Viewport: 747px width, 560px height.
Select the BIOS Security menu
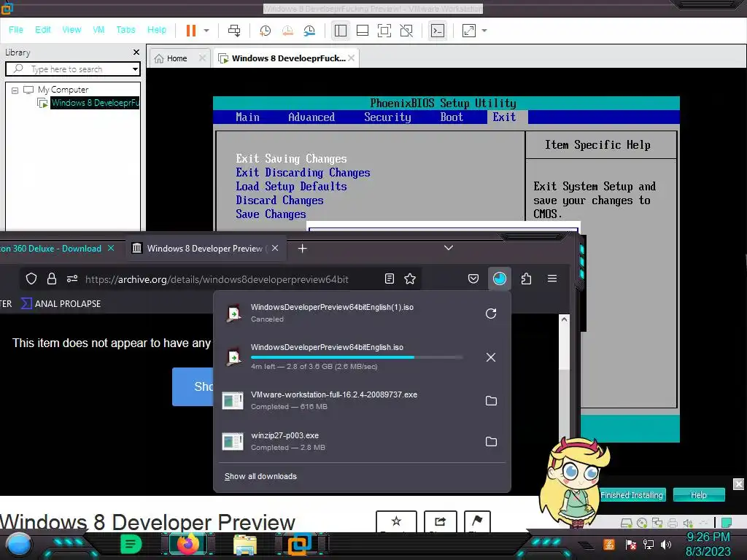pyautogui.click(x=387, y=117)
